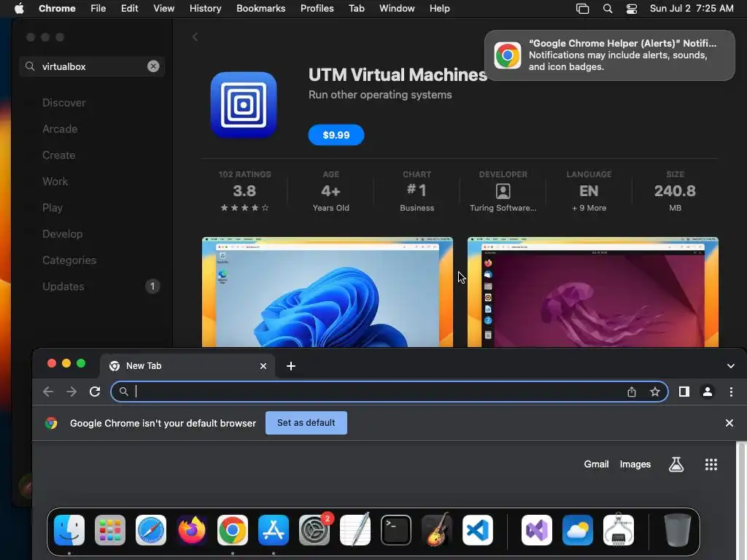Launch Visual Studio Code from the dock
This screenshot has width=747, height=560.
478,530
